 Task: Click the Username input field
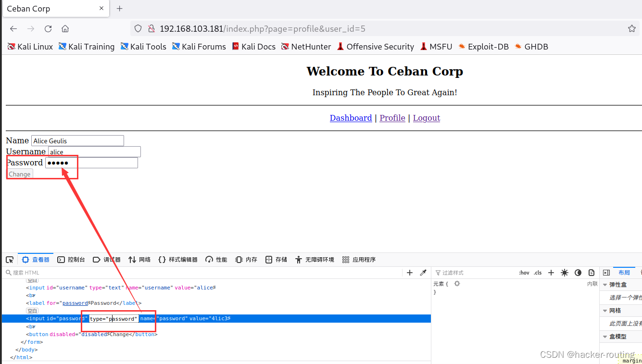tap(94, 151)
